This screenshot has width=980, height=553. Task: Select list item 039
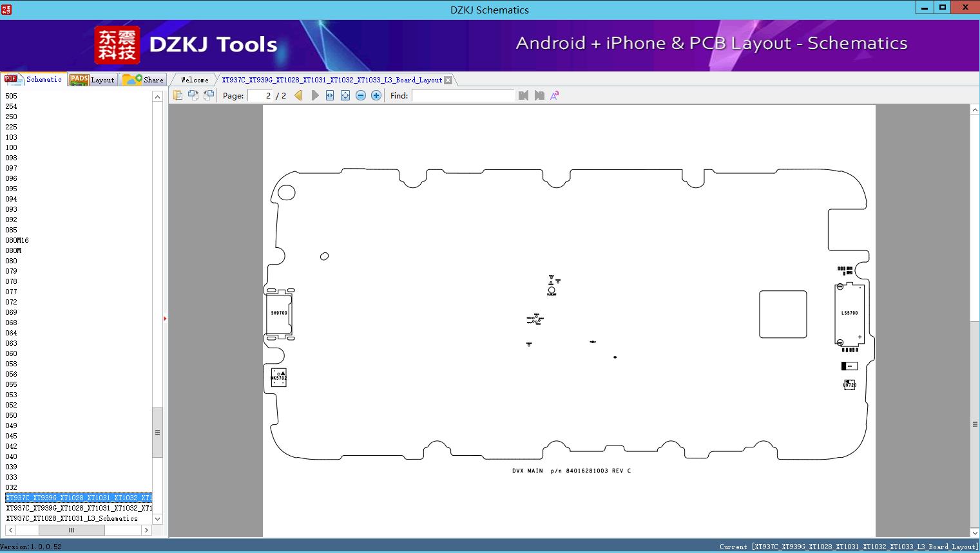(12, 467)
